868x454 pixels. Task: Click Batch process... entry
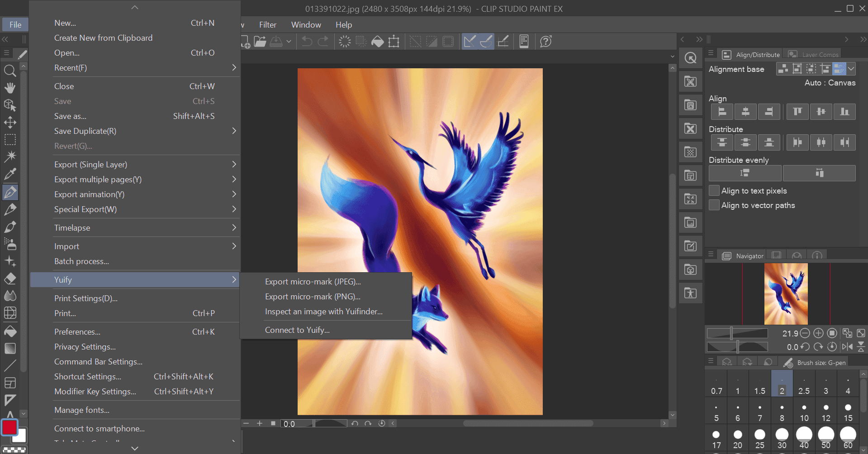coord(135,261)
